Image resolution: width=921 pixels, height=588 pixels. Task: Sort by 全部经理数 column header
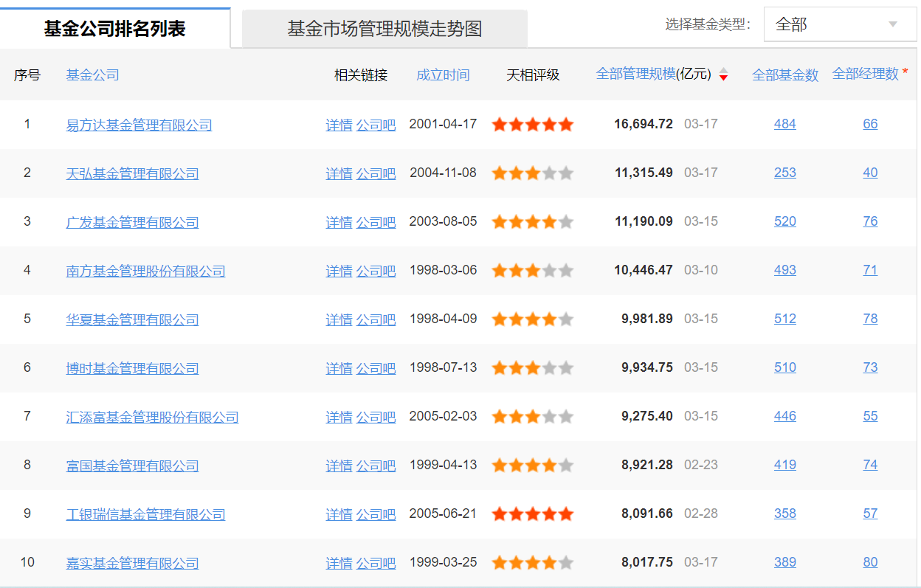point(866,74)
